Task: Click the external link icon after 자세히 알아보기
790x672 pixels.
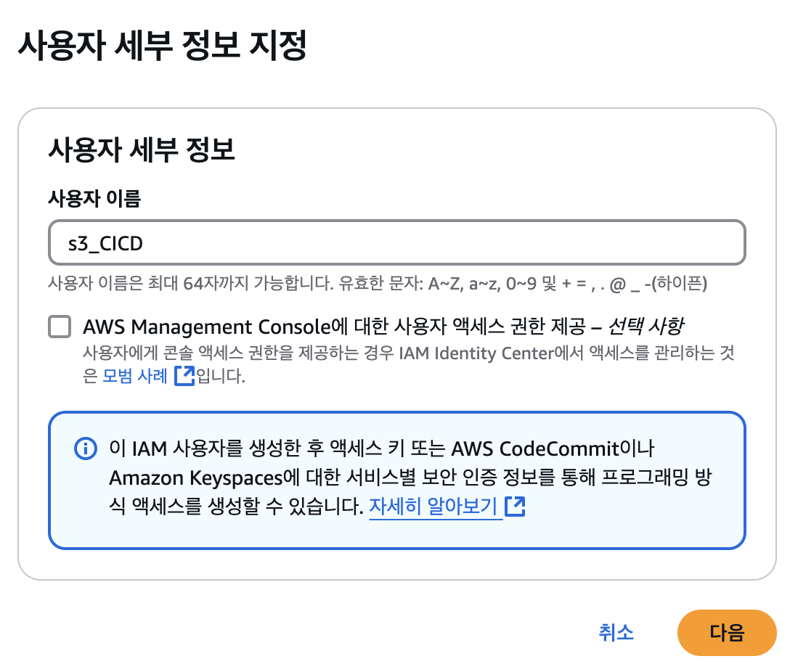Action: [514, 506]
